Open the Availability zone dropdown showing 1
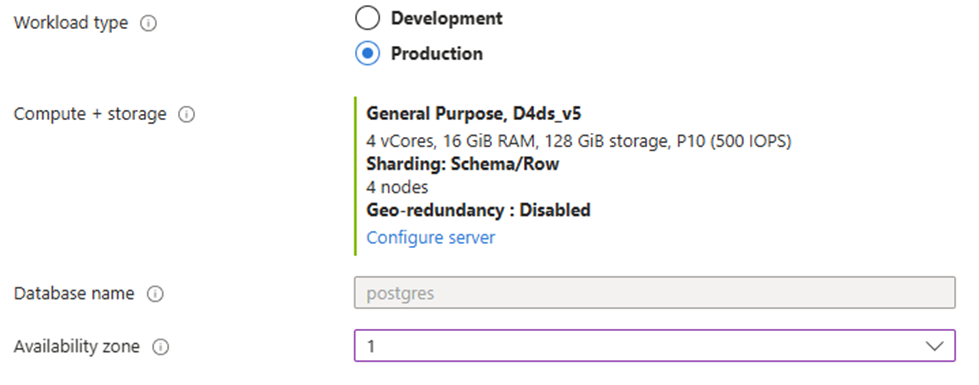The width and height of the screenshot is (979, 385). (654, 346)
